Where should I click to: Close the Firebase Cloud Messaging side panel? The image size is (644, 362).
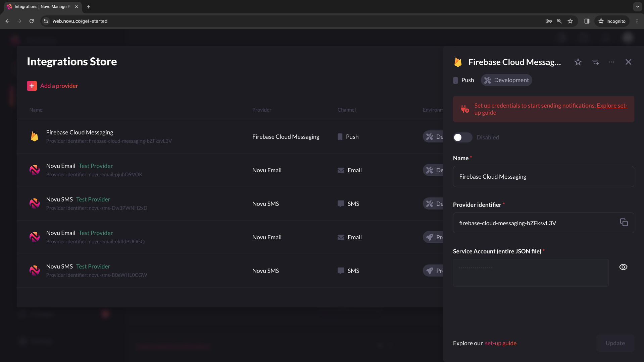click(x=628, y=62)
